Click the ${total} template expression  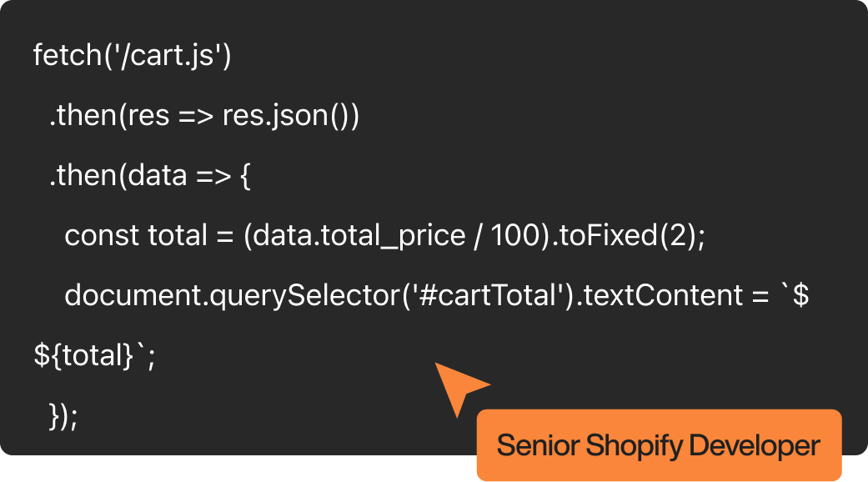(x=83, y=356)
